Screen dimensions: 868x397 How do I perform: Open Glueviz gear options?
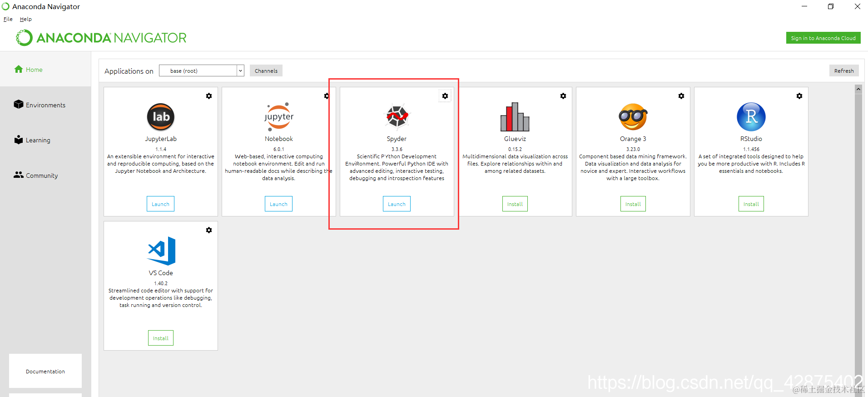point(563,96)
